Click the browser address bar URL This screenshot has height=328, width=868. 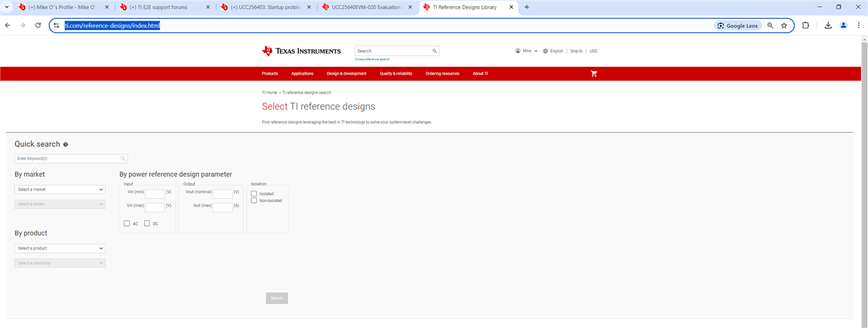point(112,25)
